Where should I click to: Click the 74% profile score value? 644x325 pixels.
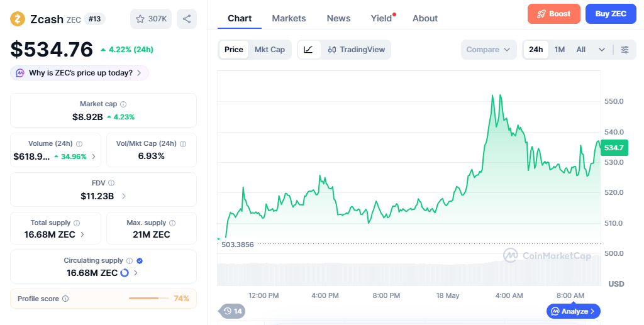click(x=181, y=299)
